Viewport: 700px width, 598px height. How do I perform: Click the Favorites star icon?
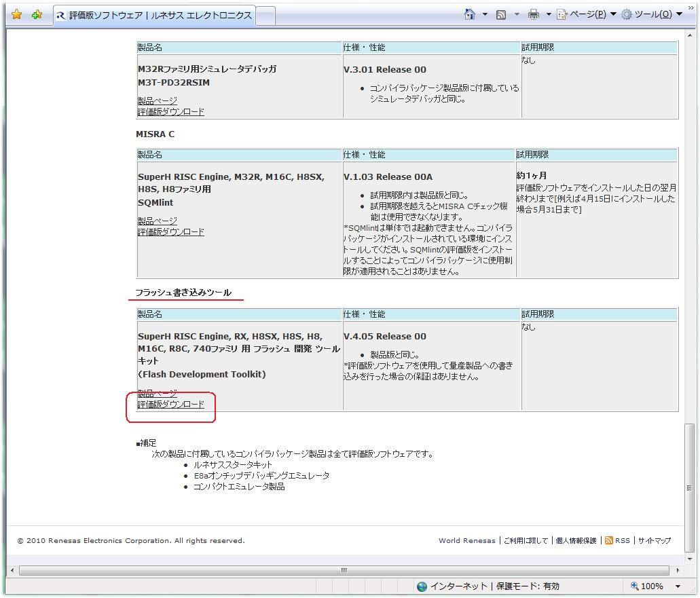(x=17, y=15)
